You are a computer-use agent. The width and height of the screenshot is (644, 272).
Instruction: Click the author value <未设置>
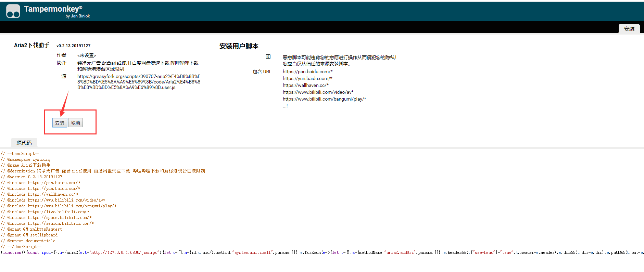(x=87, y=55)
